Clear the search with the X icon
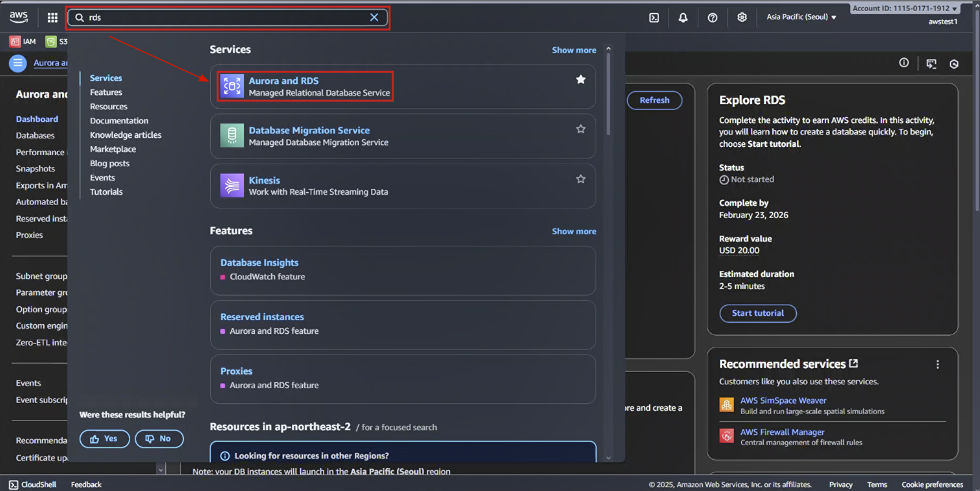 [374, 17]
